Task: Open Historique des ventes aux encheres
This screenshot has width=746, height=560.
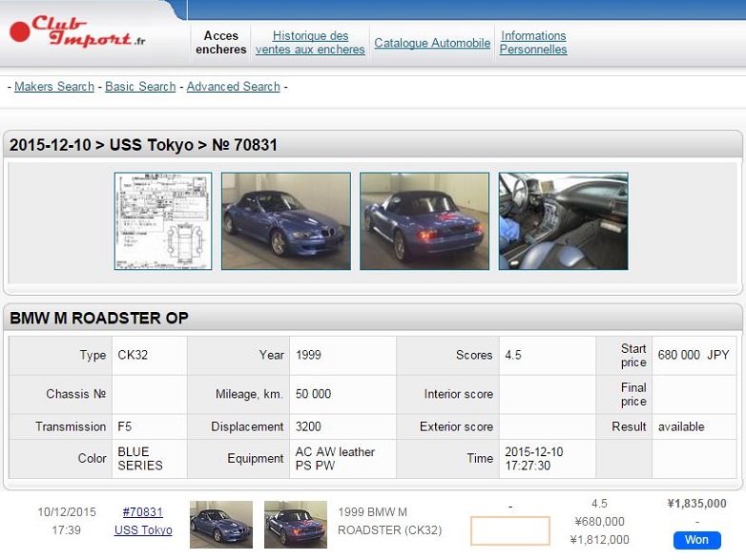Action: click(310, 43)
